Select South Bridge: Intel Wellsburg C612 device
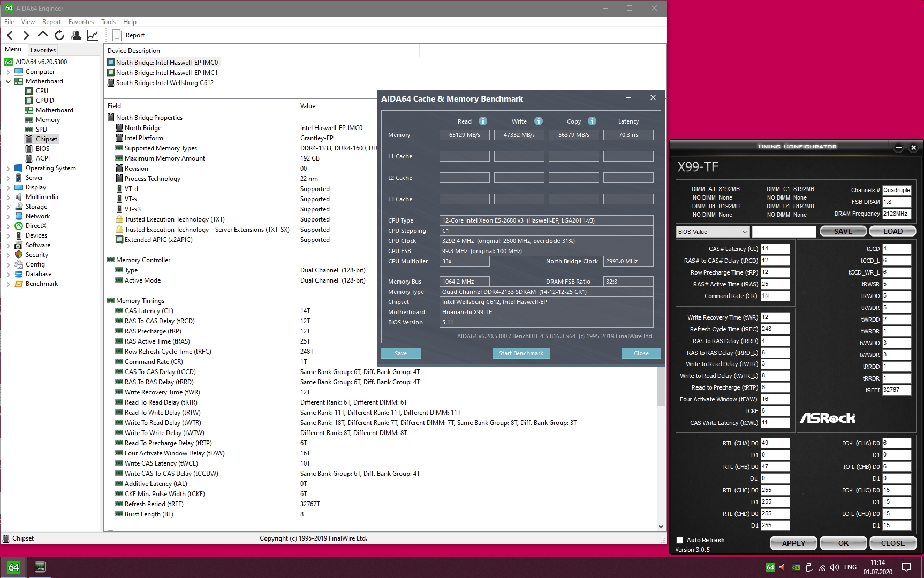 tap(161, 83)
